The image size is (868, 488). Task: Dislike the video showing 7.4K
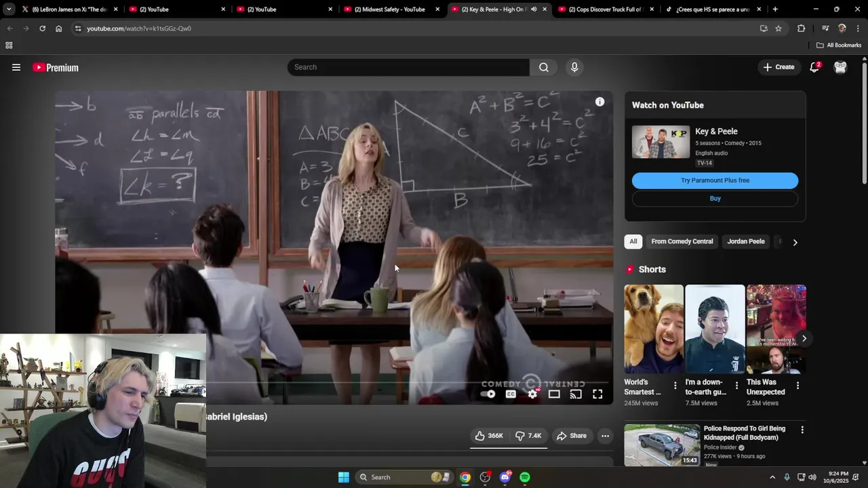(528, 436)
